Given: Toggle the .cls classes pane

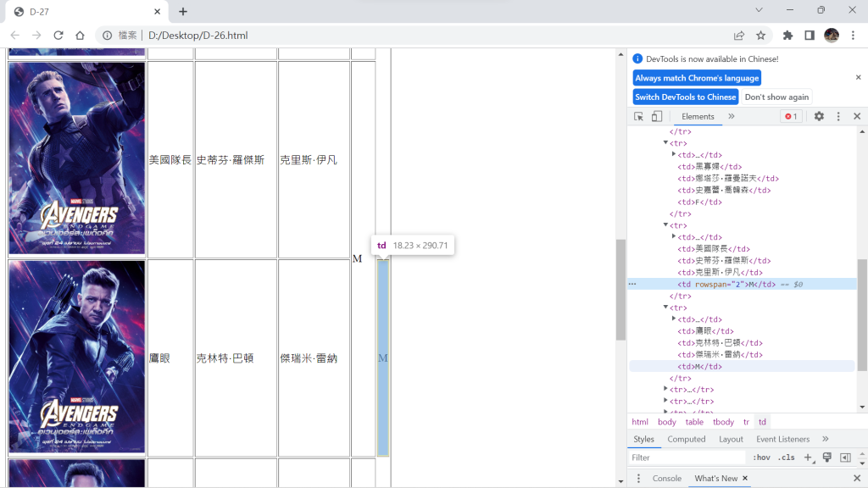Looking at the screenshot, I should point(787,457).
